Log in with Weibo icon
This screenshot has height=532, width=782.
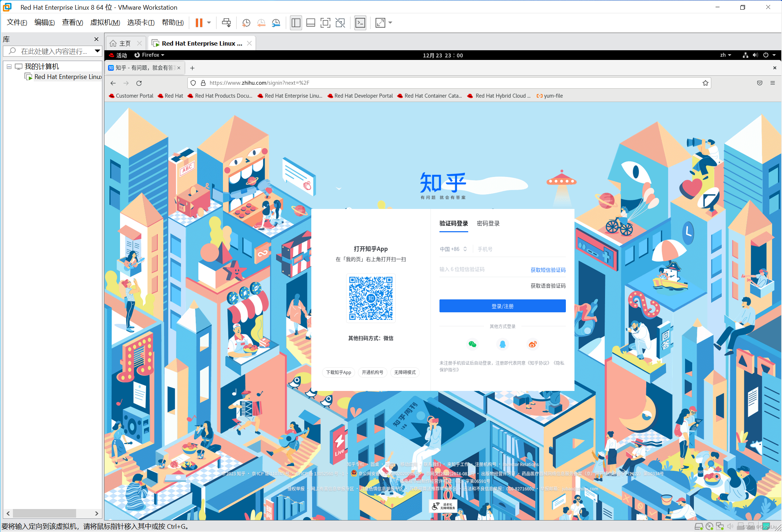(x=532, y=344)
